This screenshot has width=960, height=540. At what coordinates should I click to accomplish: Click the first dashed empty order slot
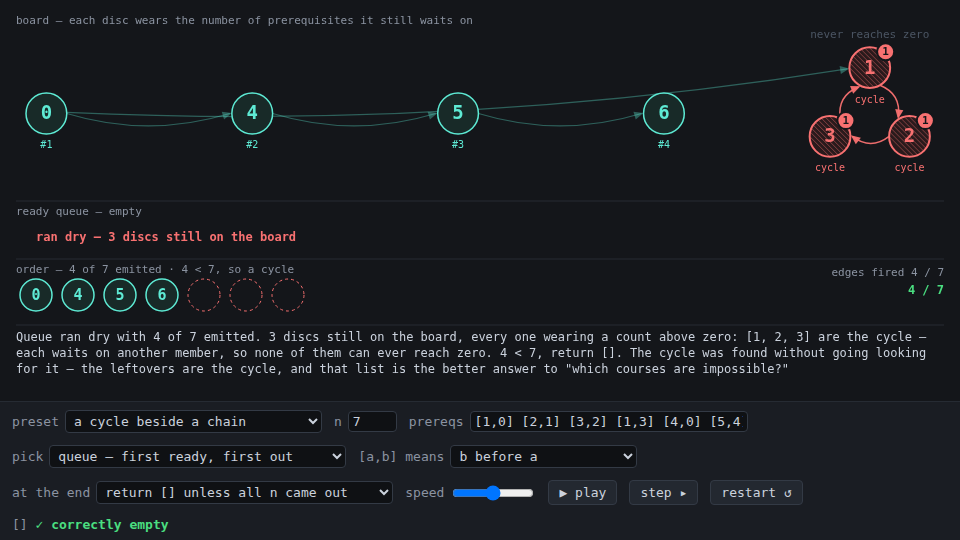(x=204, y=294)
